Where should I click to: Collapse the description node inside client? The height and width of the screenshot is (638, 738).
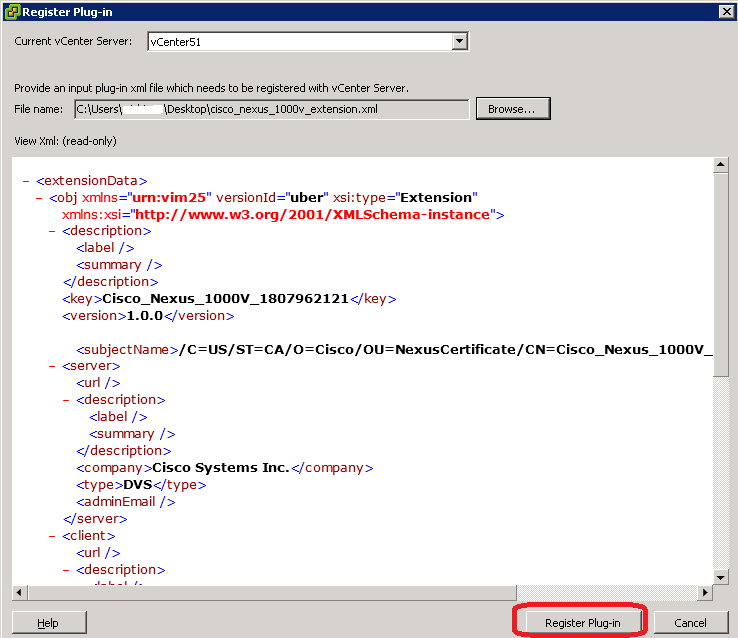pos(66,570)
